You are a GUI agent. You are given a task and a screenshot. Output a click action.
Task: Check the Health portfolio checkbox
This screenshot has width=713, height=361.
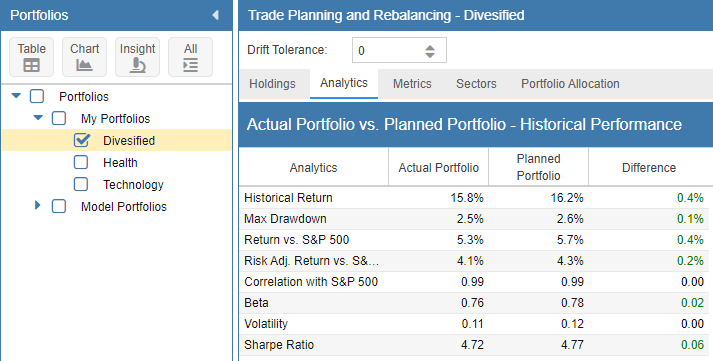tap(81, 162)
